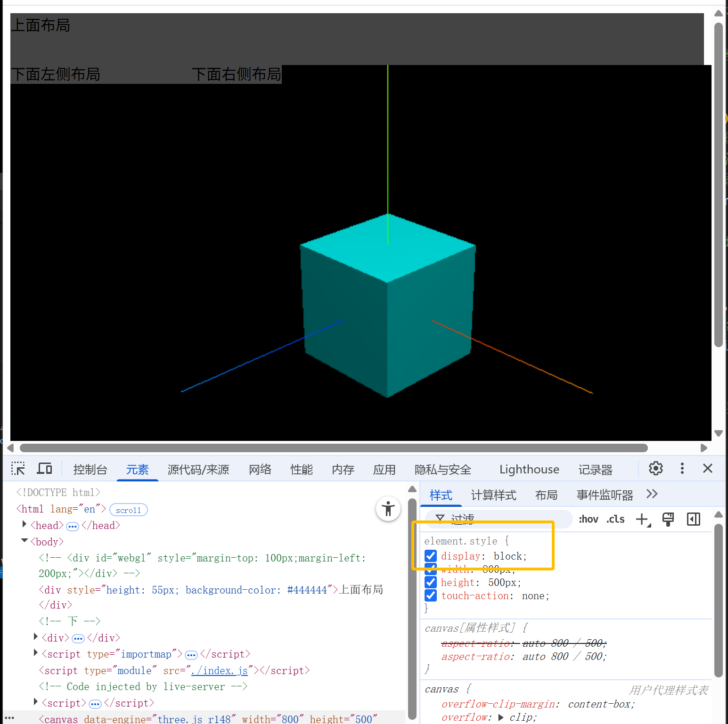728x724 pixels.
Task: Expand head ellipsis badge
Action: point(73,526)
